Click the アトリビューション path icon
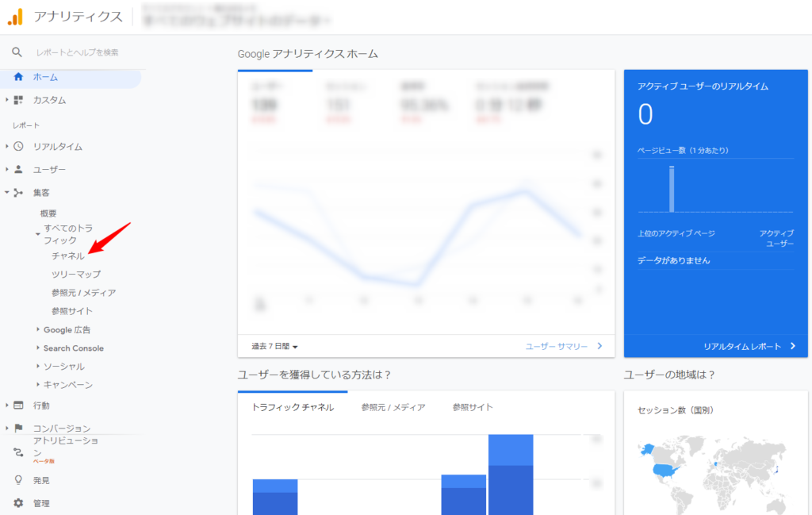This screenshot has width=812, height=515. tap(18, 452)
